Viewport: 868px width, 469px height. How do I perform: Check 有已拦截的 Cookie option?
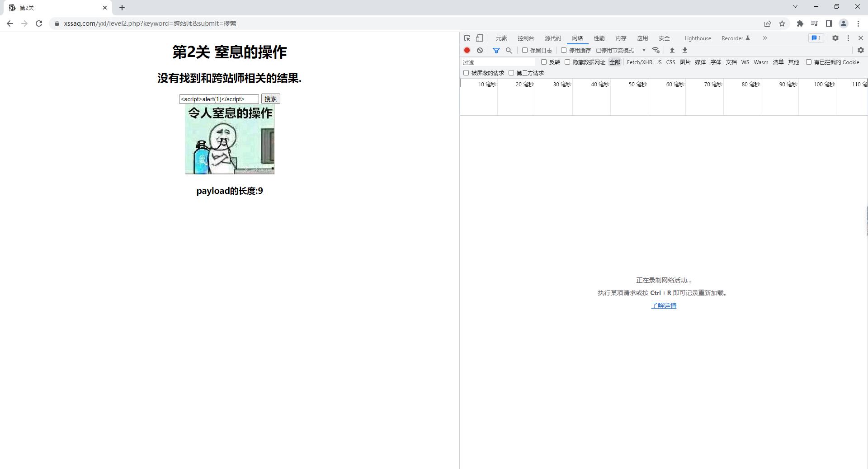point(809,62)
